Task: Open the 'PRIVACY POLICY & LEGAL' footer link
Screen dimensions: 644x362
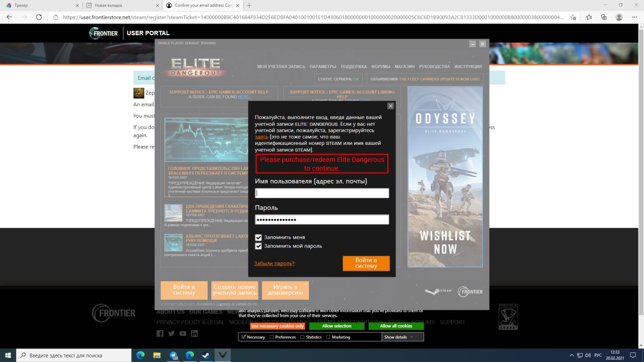Action: click(190, 322)
